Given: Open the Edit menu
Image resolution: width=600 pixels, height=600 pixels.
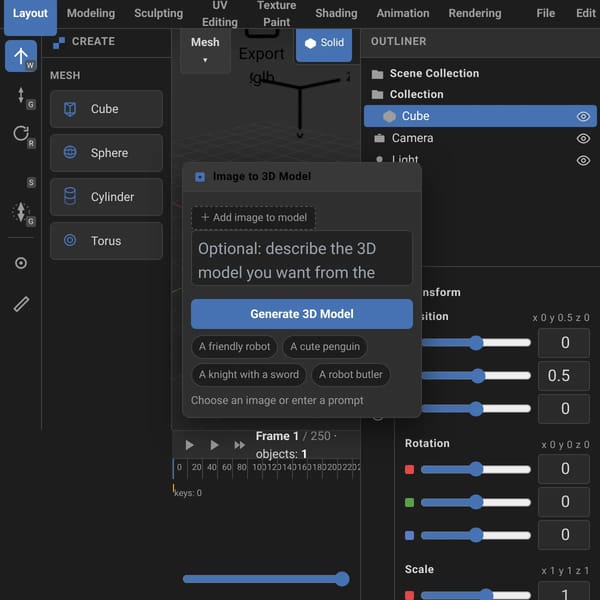Looking at the screenshot, I should click(585, 13).
